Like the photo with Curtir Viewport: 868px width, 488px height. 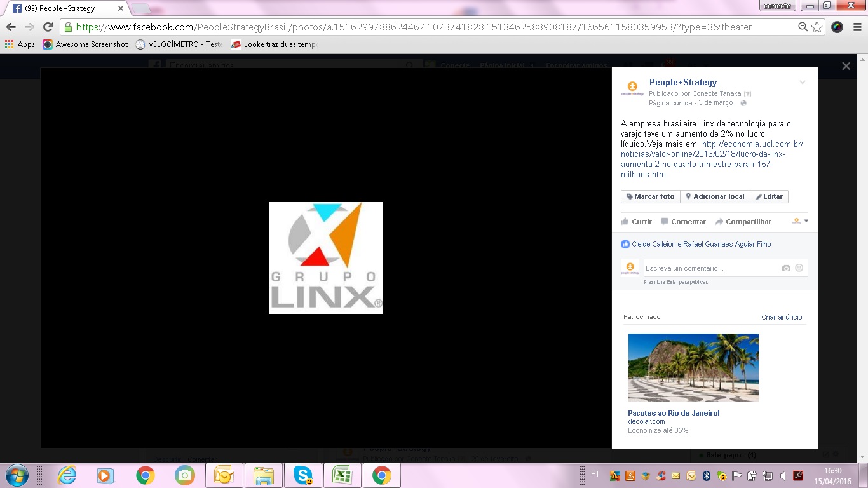637,222
